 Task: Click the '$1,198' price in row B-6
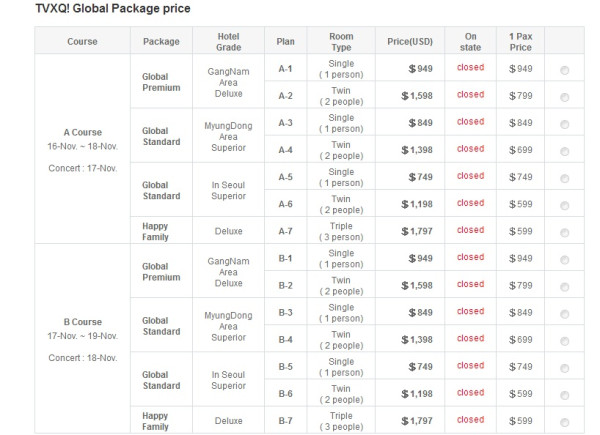pos(417,394)
